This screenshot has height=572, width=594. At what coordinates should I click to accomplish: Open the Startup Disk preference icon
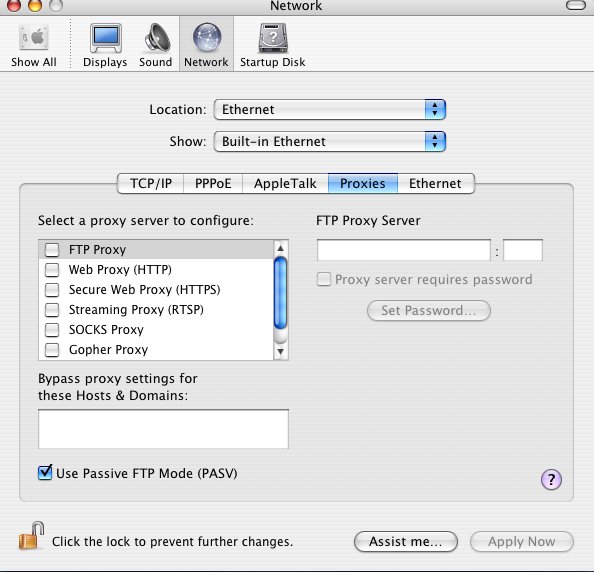pyautogui.click(x=273, y=38)
